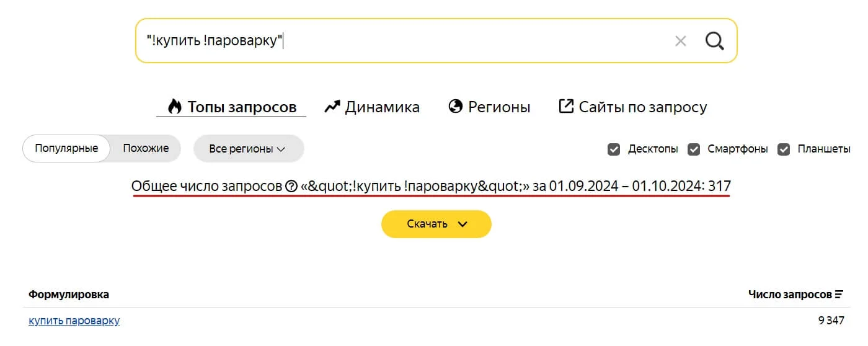868x346 pixels.
Task: Switch to the Динамика tab
Action: click(381, 107)
